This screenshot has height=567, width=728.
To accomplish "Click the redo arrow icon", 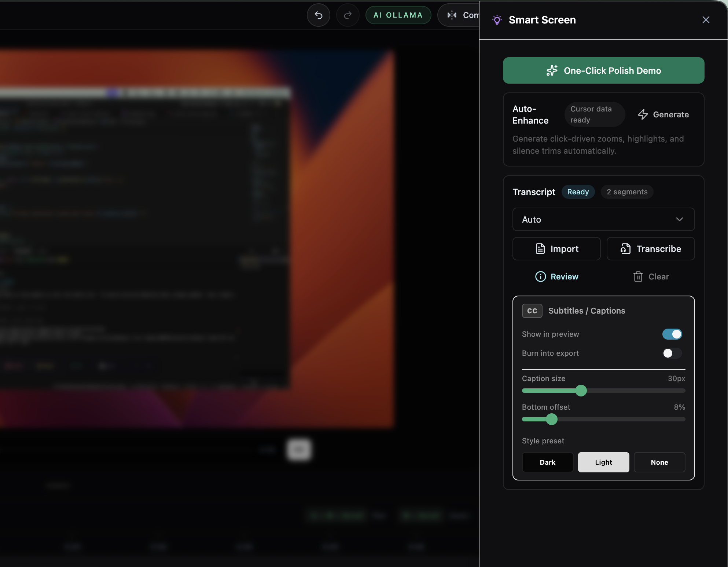I will pos(348,15).
